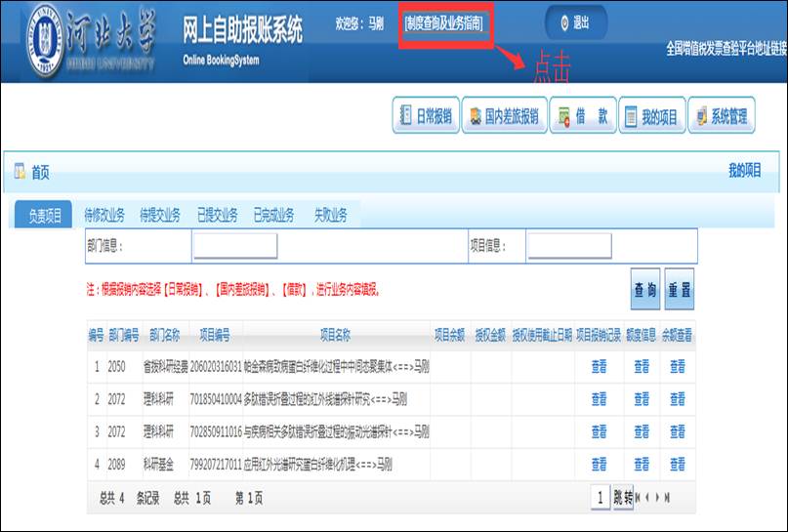Select the 失败业务 tab

330,216
